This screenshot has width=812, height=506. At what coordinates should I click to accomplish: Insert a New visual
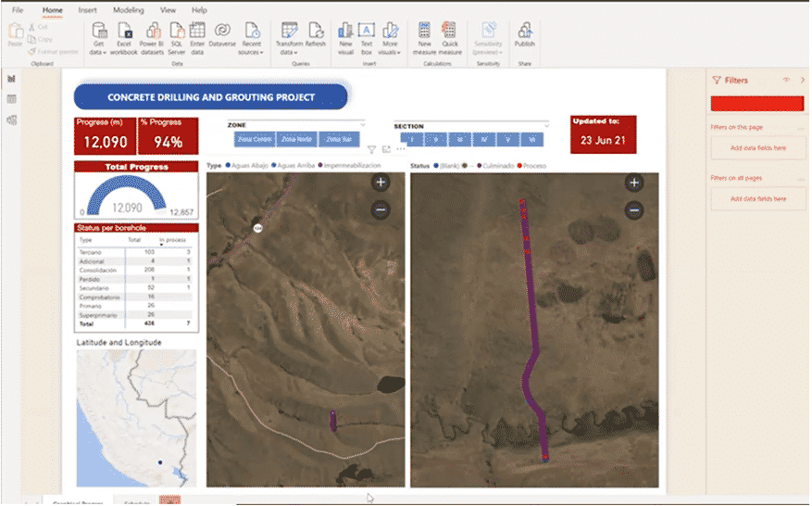click(x=345, y=38)
